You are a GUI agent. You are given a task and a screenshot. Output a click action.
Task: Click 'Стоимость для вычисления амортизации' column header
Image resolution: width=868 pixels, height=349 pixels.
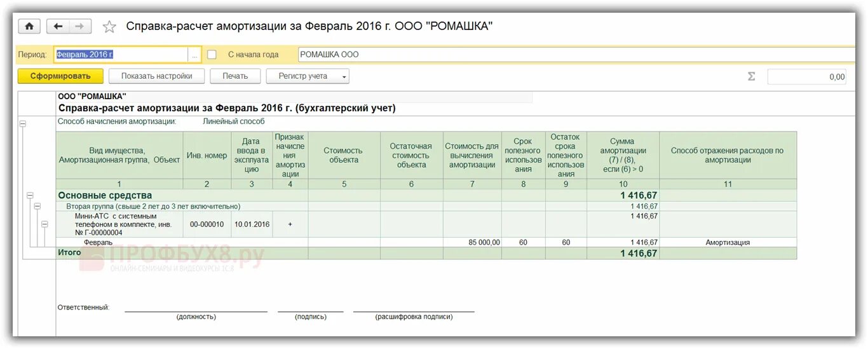(x=472, y=155)
